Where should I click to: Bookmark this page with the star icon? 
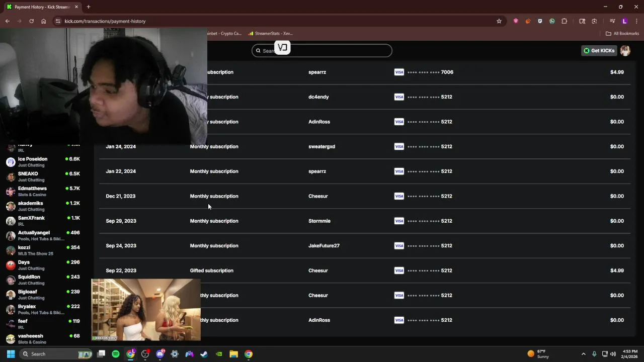click(x=499, y=21)
